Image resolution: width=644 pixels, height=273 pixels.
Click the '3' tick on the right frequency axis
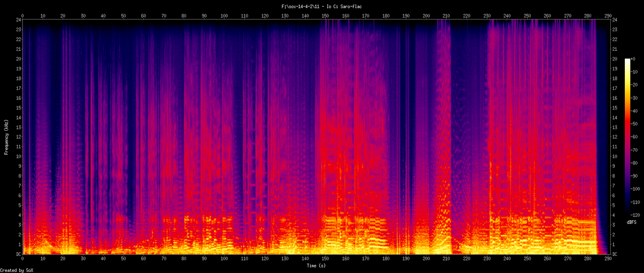[x=613, y=225]
